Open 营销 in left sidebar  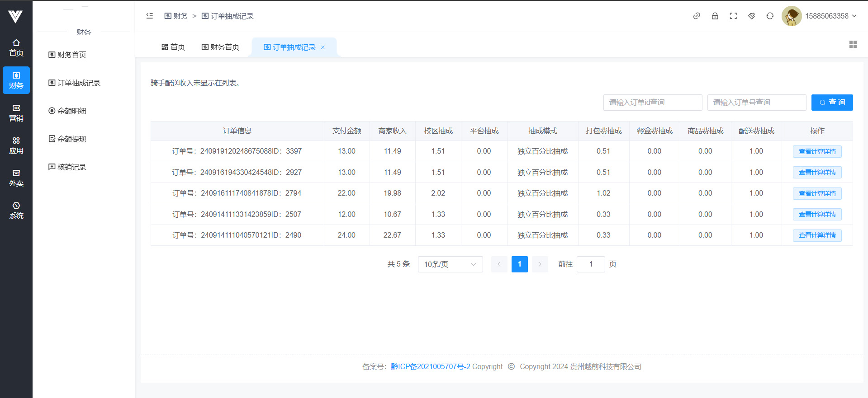[16, 113]
